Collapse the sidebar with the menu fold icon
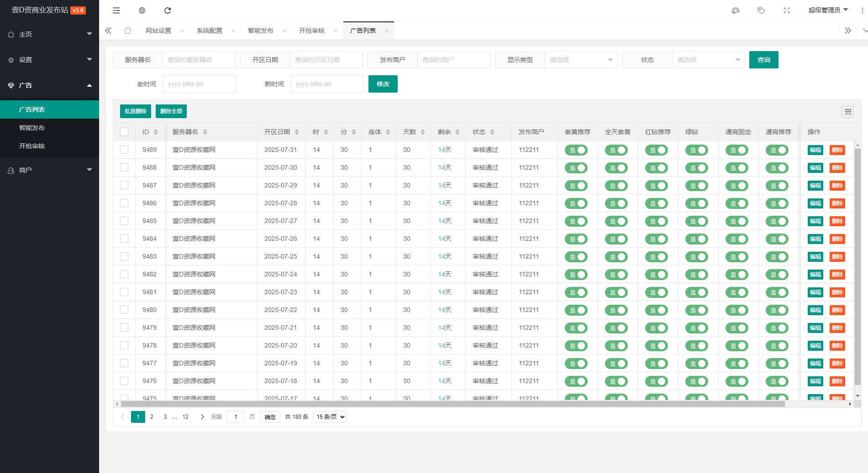 (x=116, y=10)
